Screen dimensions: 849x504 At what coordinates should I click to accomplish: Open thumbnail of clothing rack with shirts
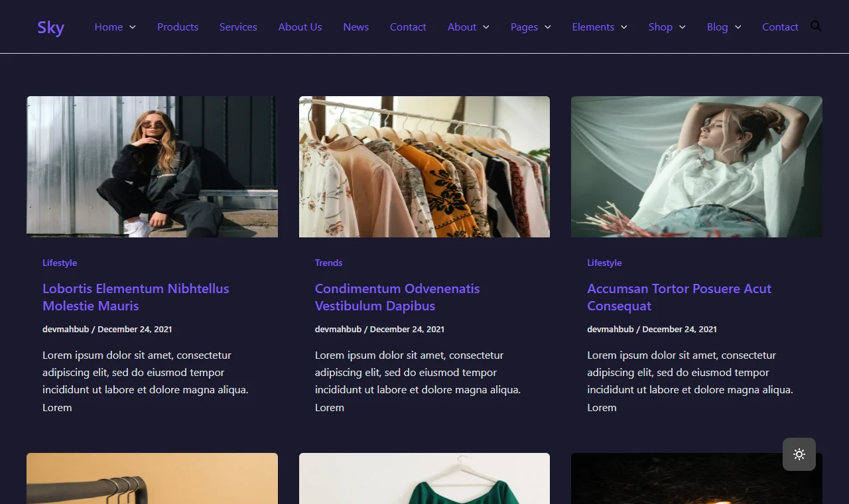click(424, 166)
